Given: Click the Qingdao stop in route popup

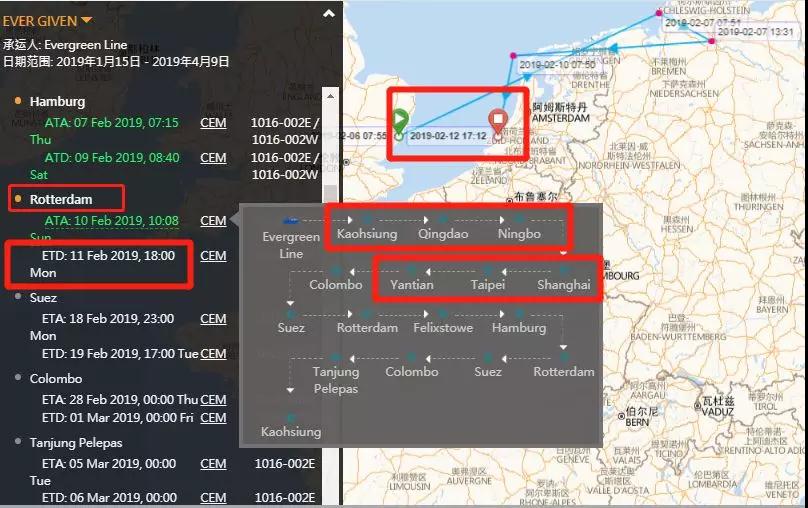Looking at the screenshot, I should [443, 233].
